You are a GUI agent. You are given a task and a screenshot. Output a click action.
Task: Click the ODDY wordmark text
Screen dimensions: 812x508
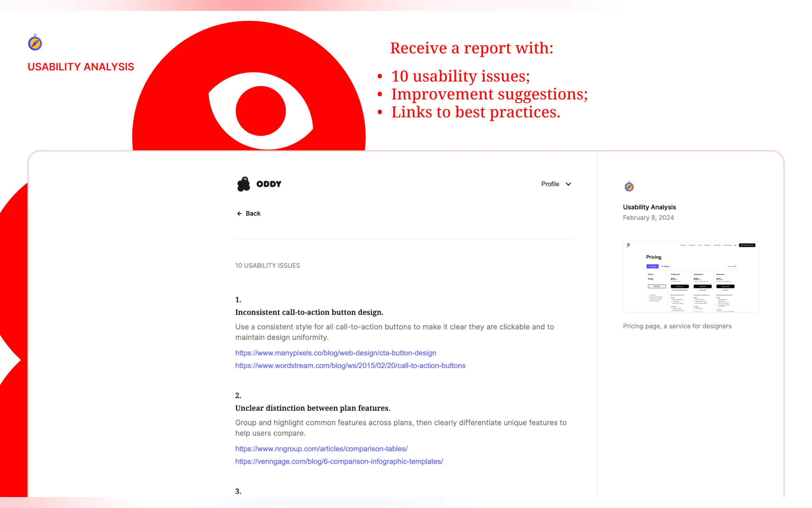pos(269,184)
